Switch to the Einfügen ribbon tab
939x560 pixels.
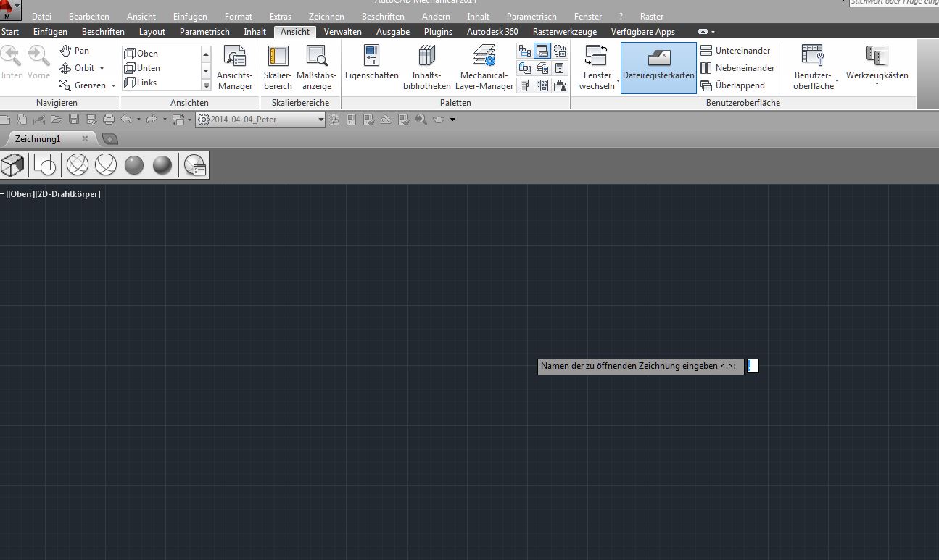[x=50, y=32]
